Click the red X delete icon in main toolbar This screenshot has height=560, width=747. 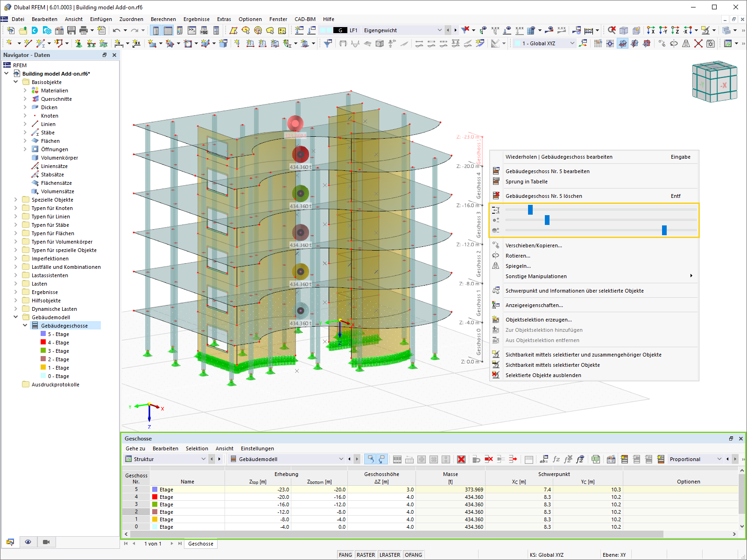(x=698, y=43)
